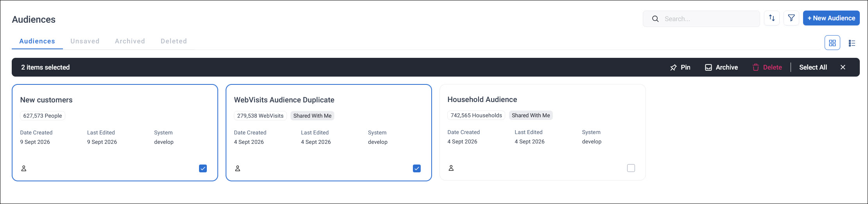Delete the selected audiences
The width and height of the screenshot is (868, 204).
(767, 67)
